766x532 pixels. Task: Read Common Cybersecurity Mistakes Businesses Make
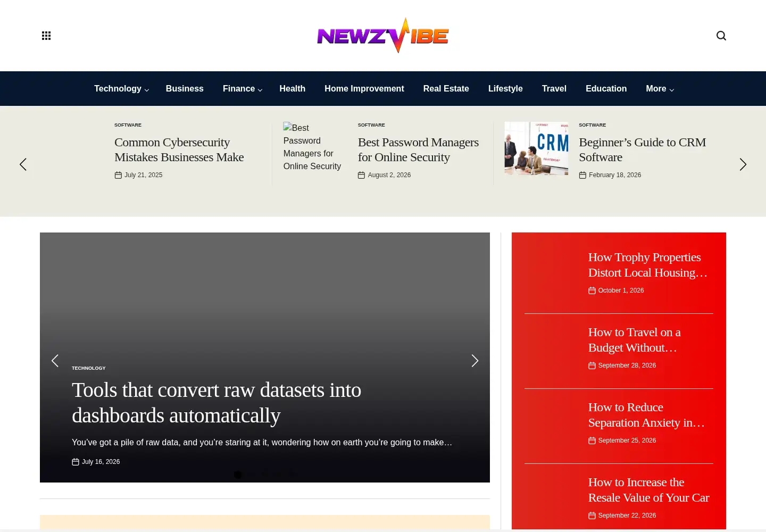(x=179, y=150)
